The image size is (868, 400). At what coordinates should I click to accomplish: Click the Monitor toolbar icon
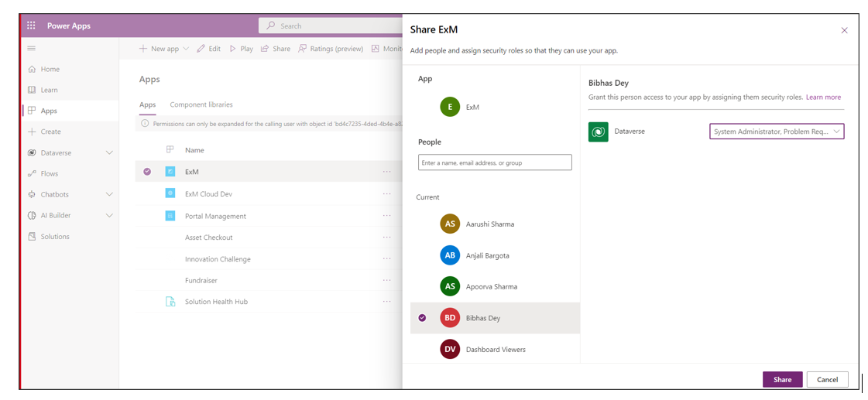click(x=376, y=49)
